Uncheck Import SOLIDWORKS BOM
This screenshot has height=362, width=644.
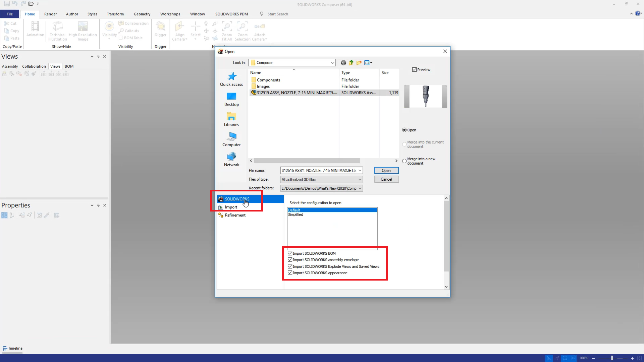290,253
